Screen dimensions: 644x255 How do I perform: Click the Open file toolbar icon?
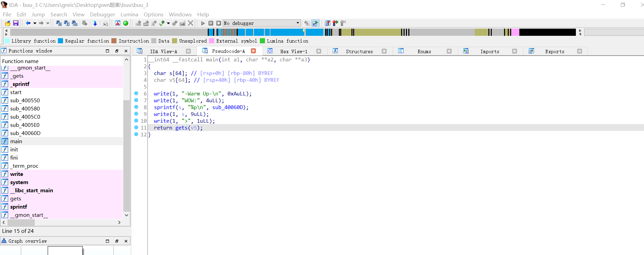(7, 23)
